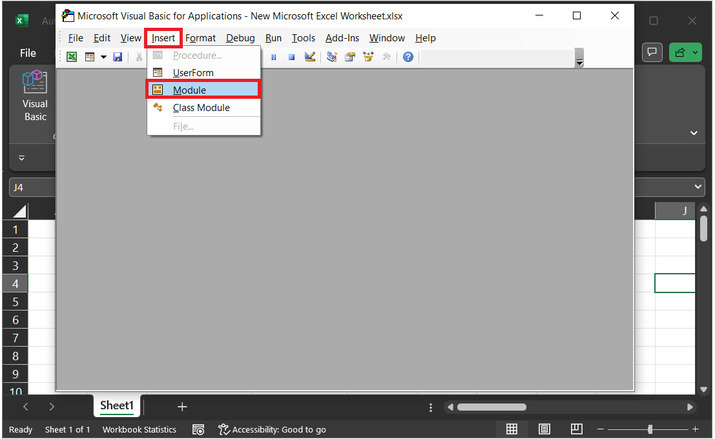Click the Reset stop icon in toolbar
715x439 pixels.
click(x=291, y=57)
